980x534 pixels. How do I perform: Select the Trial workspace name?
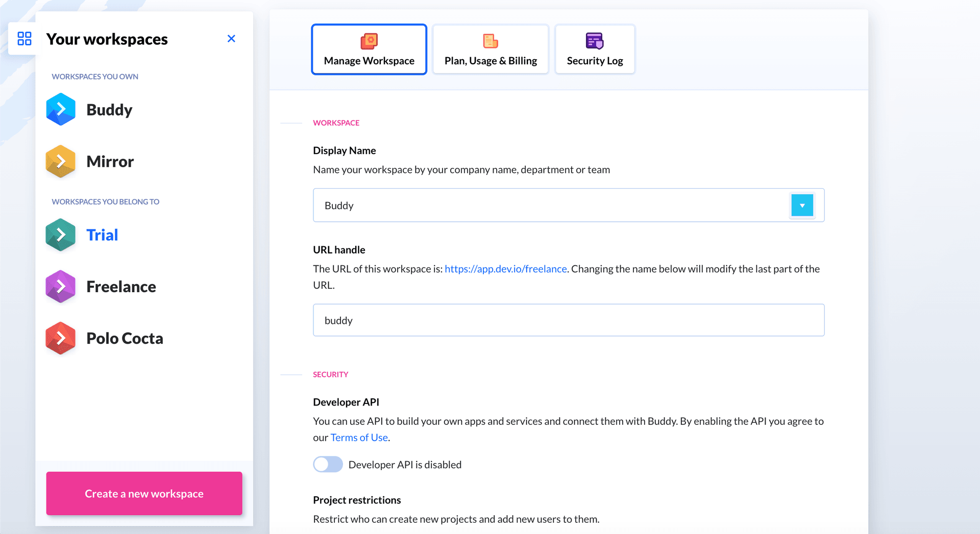click(102, 235)
